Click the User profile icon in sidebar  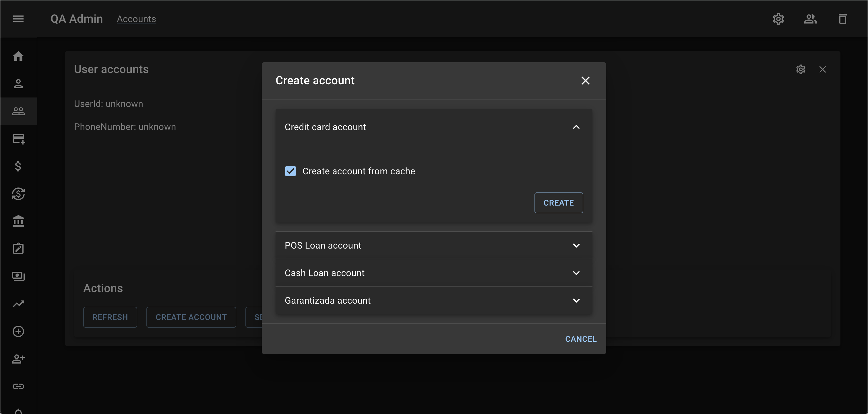coord(18,83)
